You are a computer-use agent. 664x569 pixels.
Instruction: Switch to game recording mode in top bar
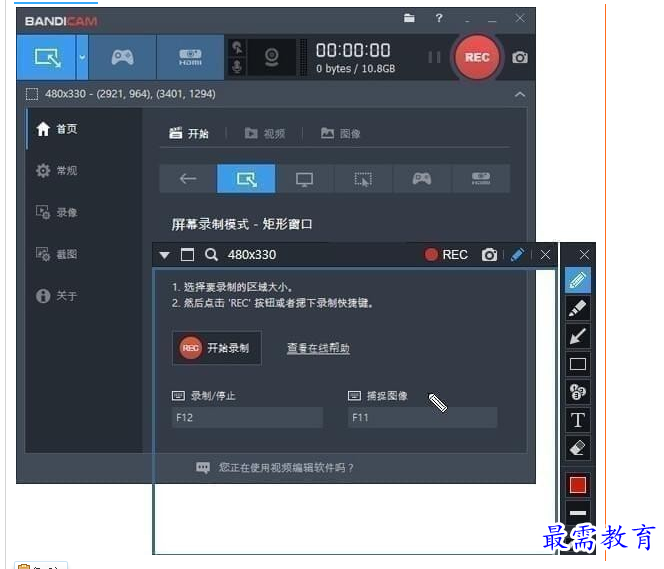tap(122, 57)
